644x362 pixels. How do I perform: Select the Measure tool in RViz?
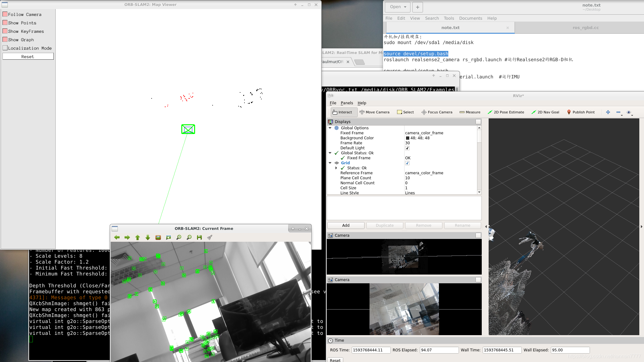[x=470, y=112]
